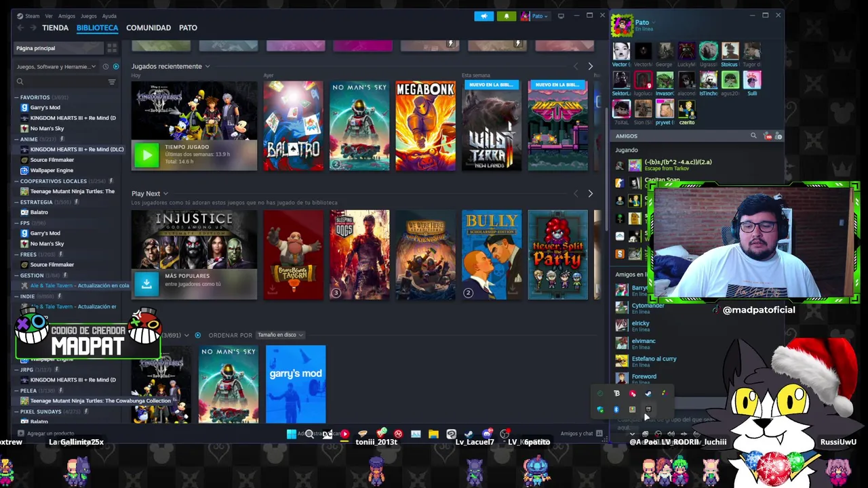Viewport: 868px width, 488px height.
Task: Click the add friend icon in Amigos header
Action: tap(778, 136)
